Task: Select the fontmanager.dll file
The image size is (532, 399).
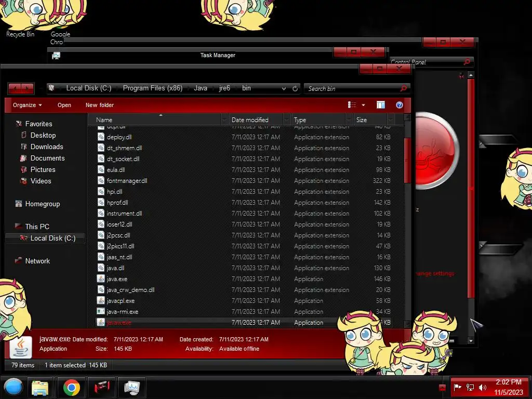Action: click(127, 180)
